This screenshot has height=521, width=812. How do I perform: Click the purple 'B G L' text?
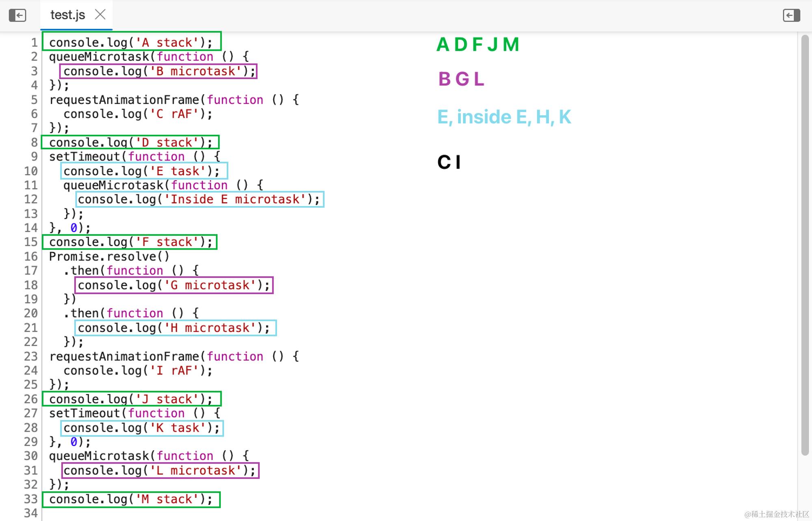coord(461,79)
